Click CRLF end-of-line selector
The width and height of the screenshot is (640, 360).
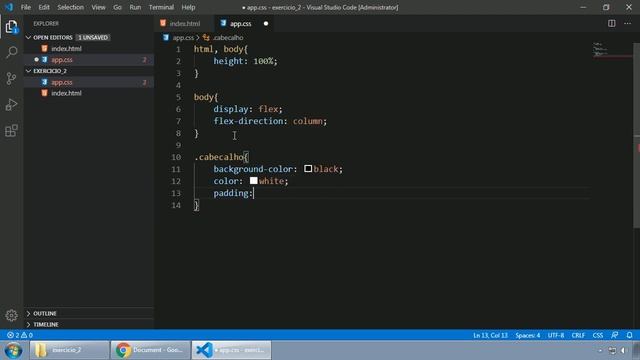point(578,335)
